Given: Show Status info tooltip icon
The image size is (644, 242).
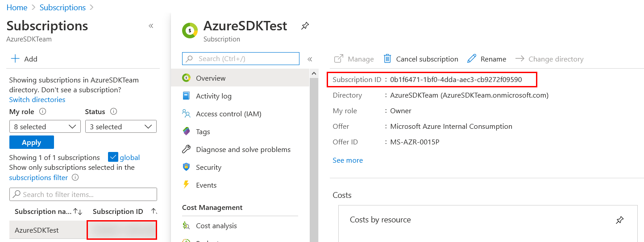Looking at the screenshot, I should 113,112.
